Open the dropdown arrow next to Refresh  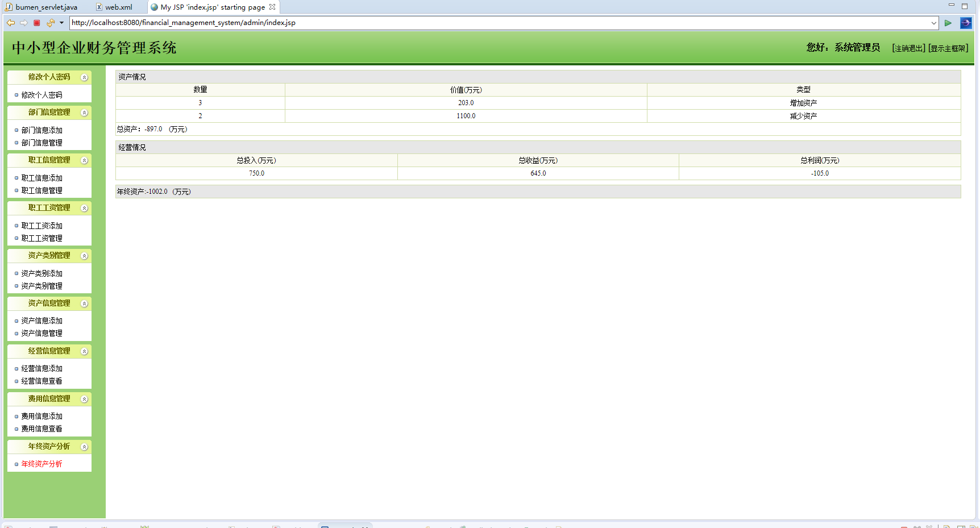61,23
